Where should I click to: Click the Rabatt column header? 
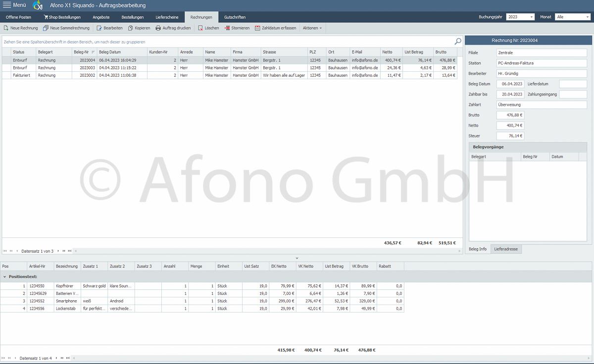pyautogui.click(x=390, y=266)
